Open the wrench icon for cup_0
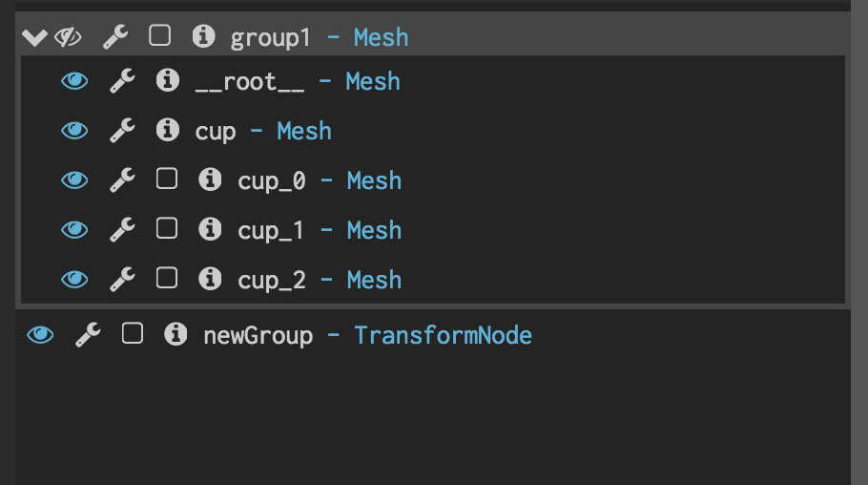This screenshot has height=485, width=868. 122,180
